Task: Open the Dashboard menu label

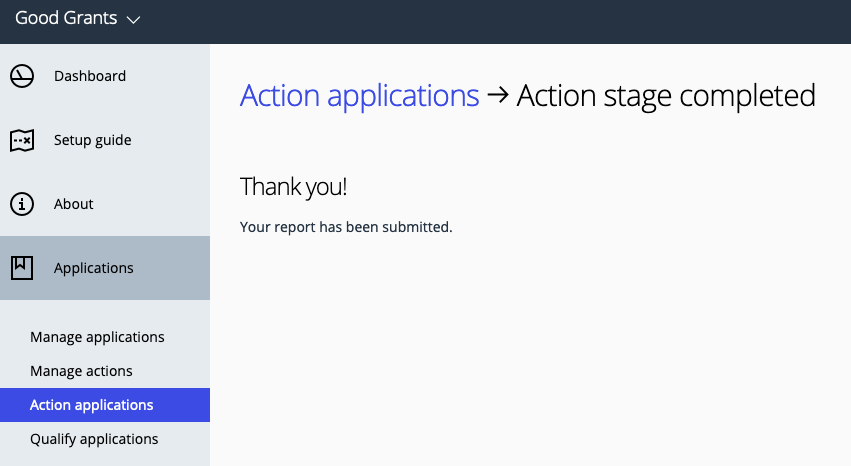Action: 90,76
